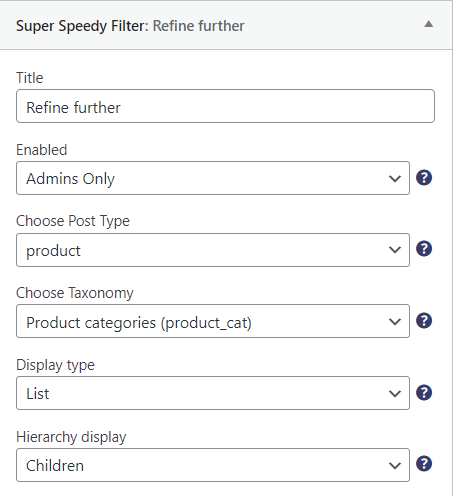Viewport: 457px width, 496px height.
Task: Expand the Product categories taxonomy dropdown
Action: pyautogui.click(x=213, y=321)
